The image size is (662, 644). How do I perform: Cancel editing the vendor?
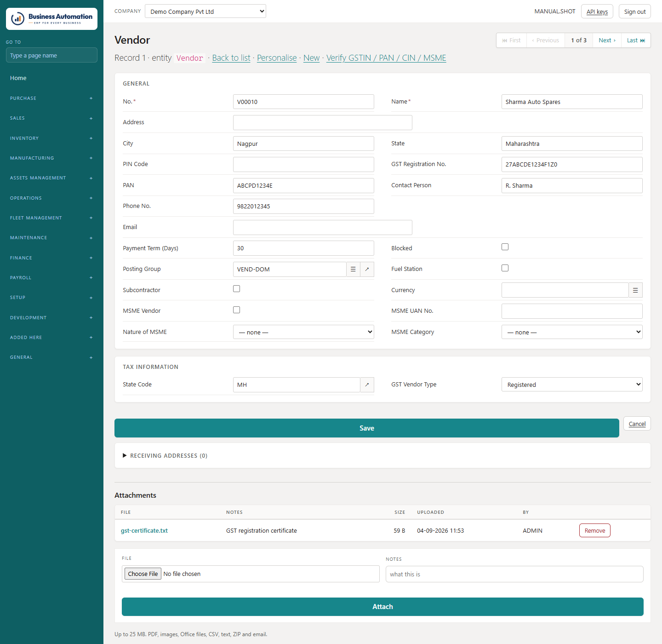637,424
